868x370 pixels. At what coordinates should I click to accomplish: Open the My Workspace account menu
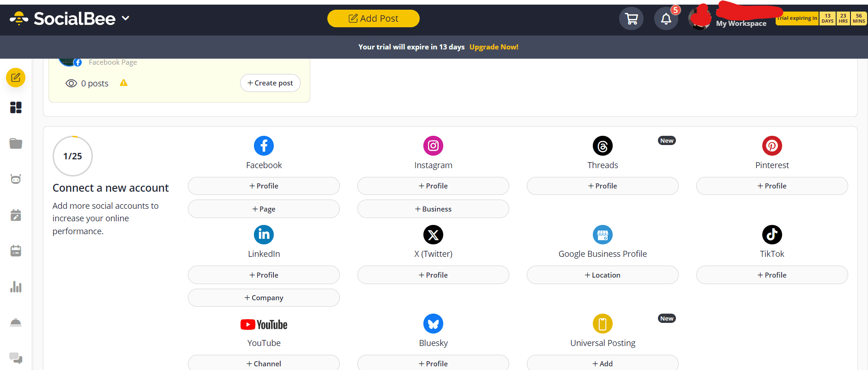click(741, 23)
